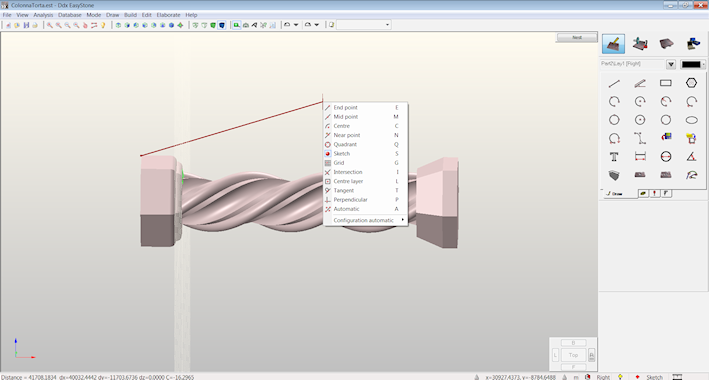Screen dimensions: 709x380
Task: Select the Ellipse drawing tool
Action: [691, 120]
